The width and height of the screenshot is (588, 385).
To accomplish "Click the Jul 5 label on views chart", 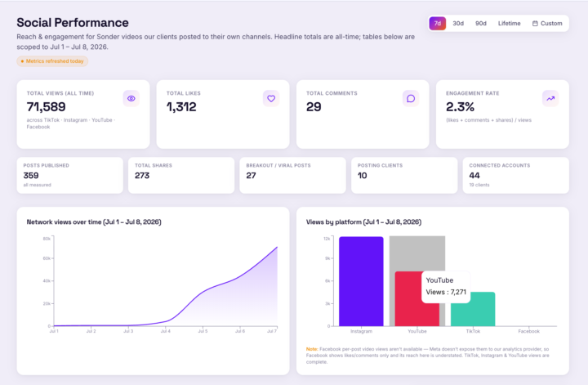I will (x=203, y=331).
